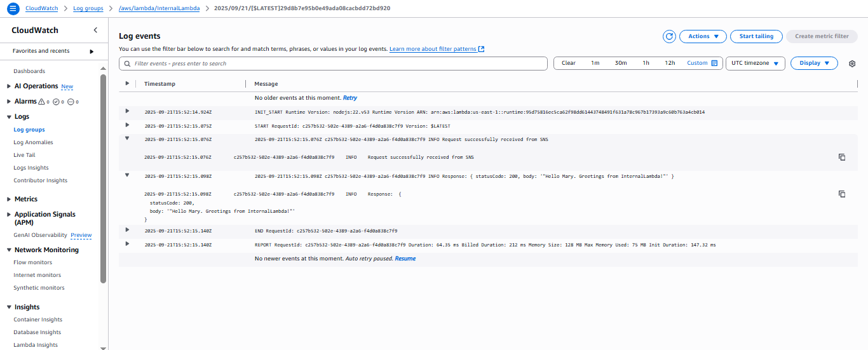
Task: Open the Display dropdown
Action: (x=814, y=63)
